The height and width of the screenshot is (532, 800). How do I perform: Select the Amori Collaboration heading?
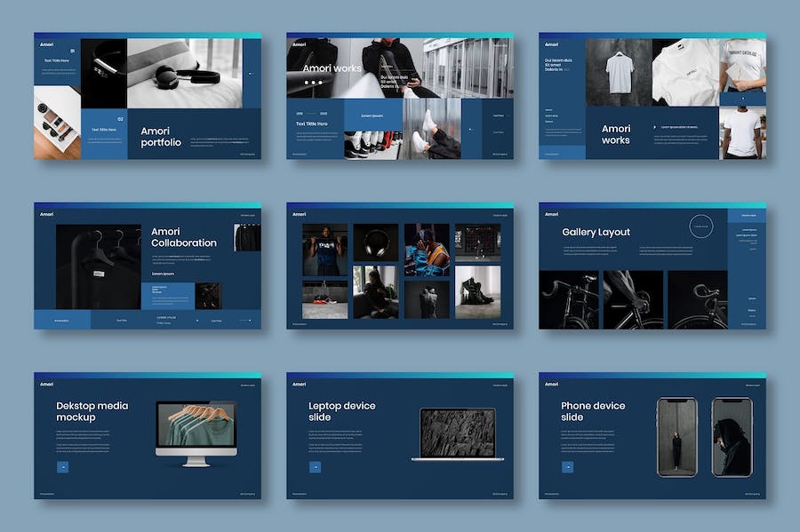pos(183,237)
